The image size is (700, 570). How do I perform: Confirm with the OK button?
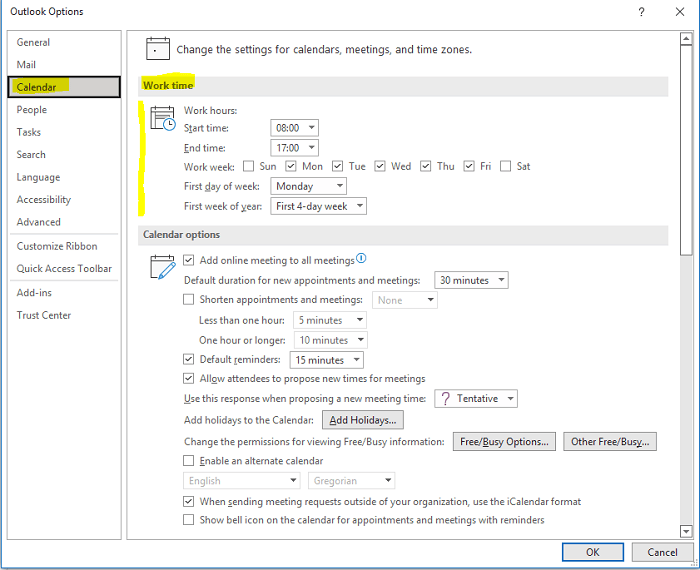(x=593, y=552)
